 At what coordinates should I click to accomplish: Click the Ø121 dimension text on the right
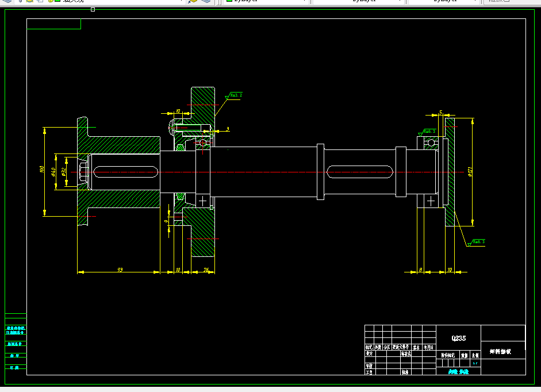(470, 172)
